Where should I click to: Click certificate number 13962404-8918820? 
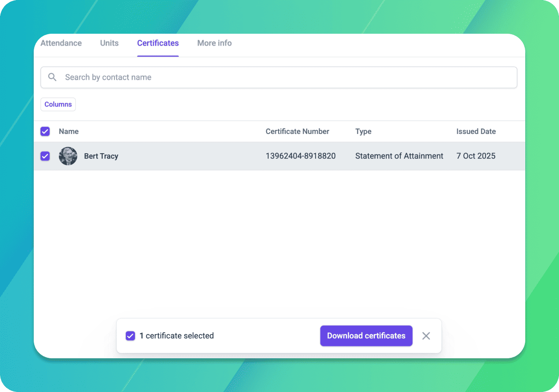300,156
